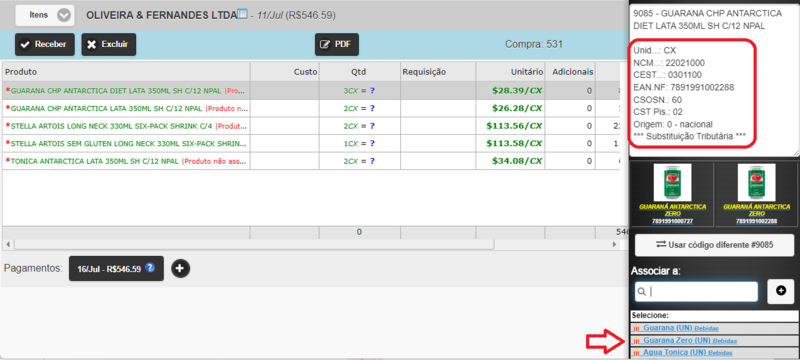Open the PDF export button
The height and width of the screenshot is (360, 800).
tap(337, 44)
